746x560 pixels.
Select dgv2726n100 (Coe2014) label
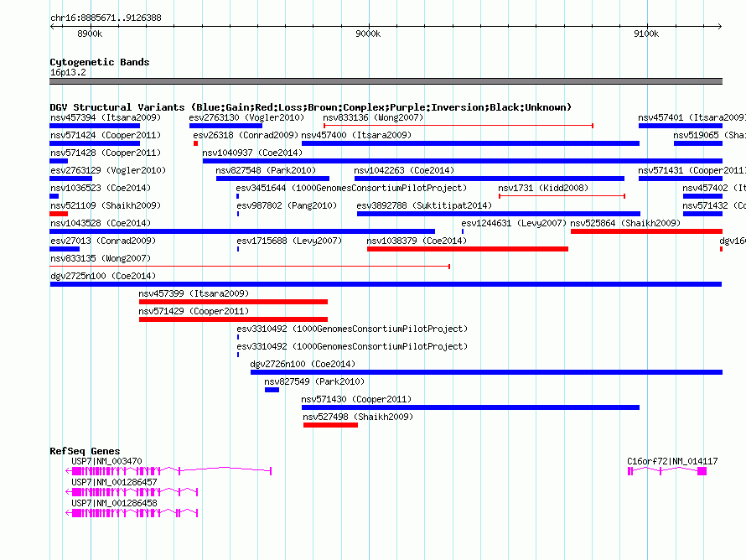coord(303,364)
